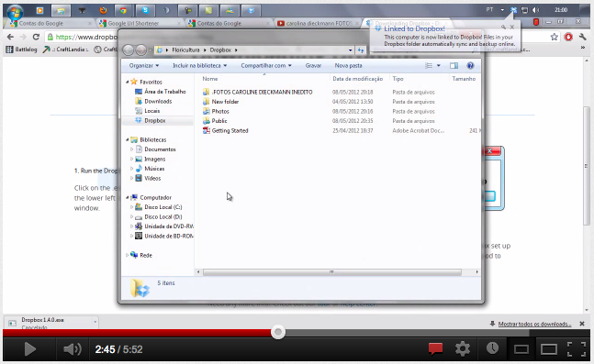Change Explorer view mode icon
Viewport: 594px width, 364px height.
click(x=429, y=65)
